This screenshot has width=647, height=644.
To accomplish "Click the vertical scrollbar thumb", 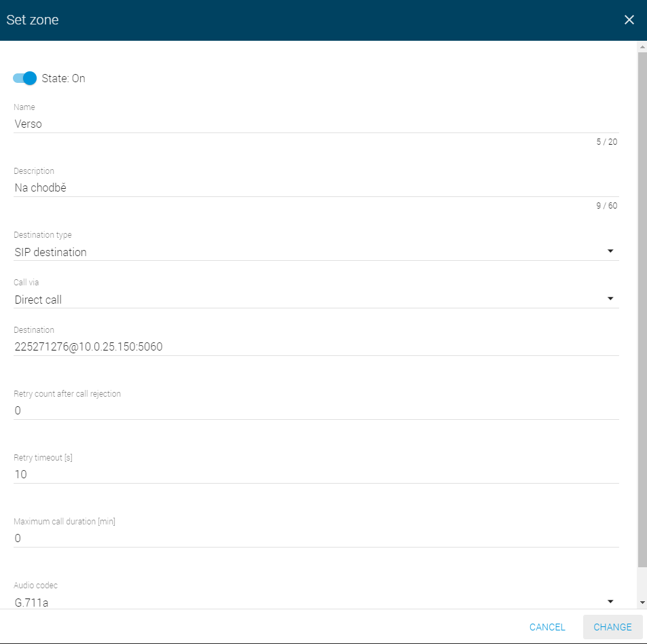I will tap(642, 310).
